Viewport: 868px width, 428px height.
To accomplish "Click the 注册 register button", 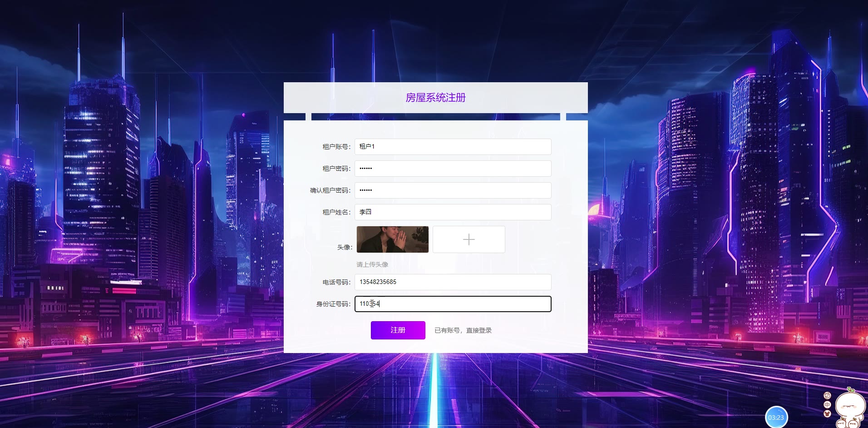I will [x=398, y=330].
